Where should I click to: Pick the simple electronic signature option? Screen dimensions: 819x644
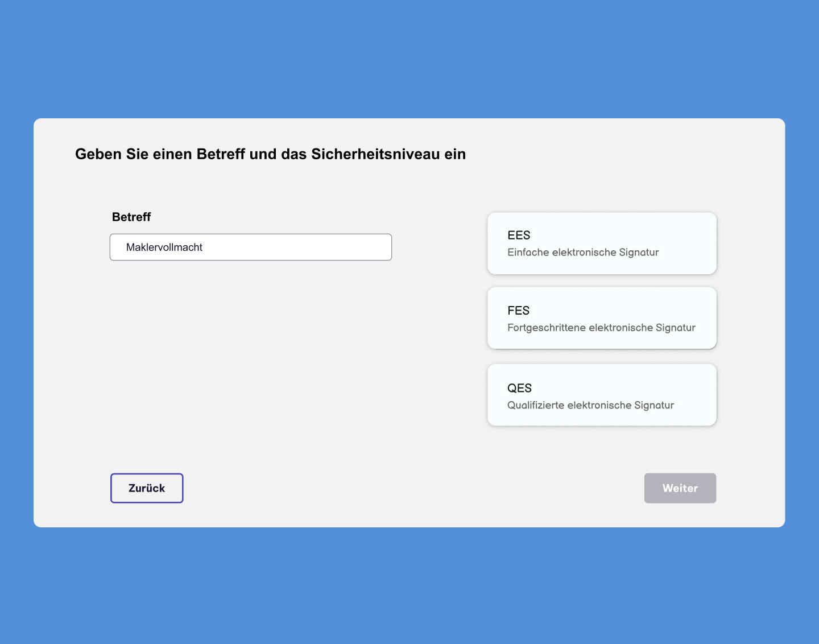pos(602,243)
